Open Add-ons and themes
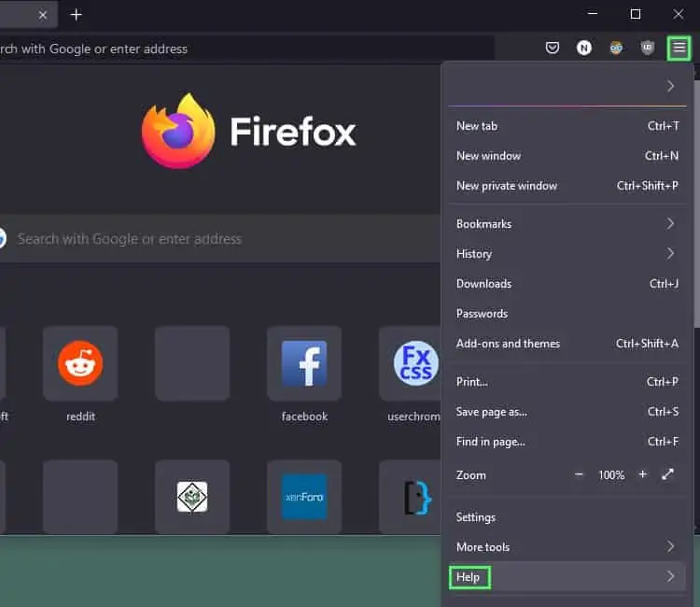Image resolution: width=700 pixels, height=607 pixels. 567,344
